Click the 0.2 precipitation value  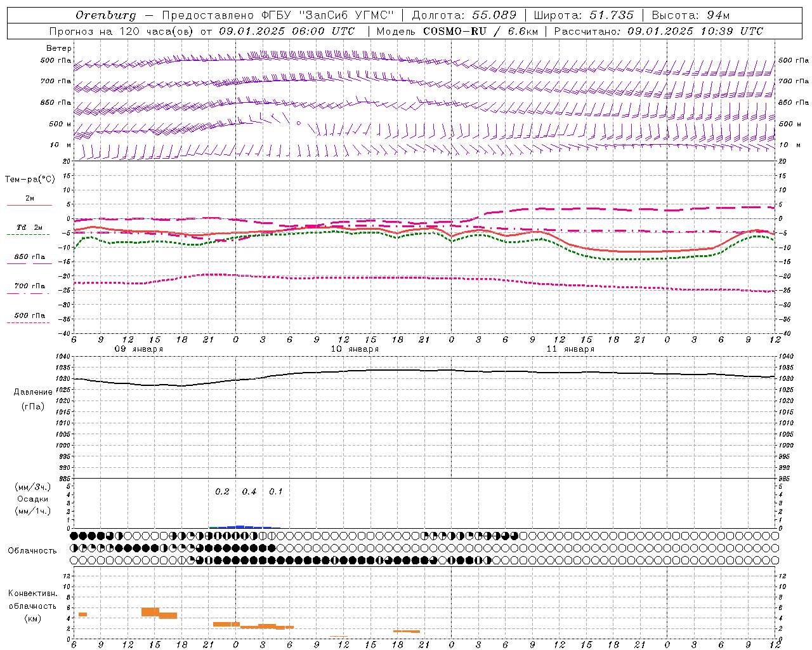click(x=222, y=491)
